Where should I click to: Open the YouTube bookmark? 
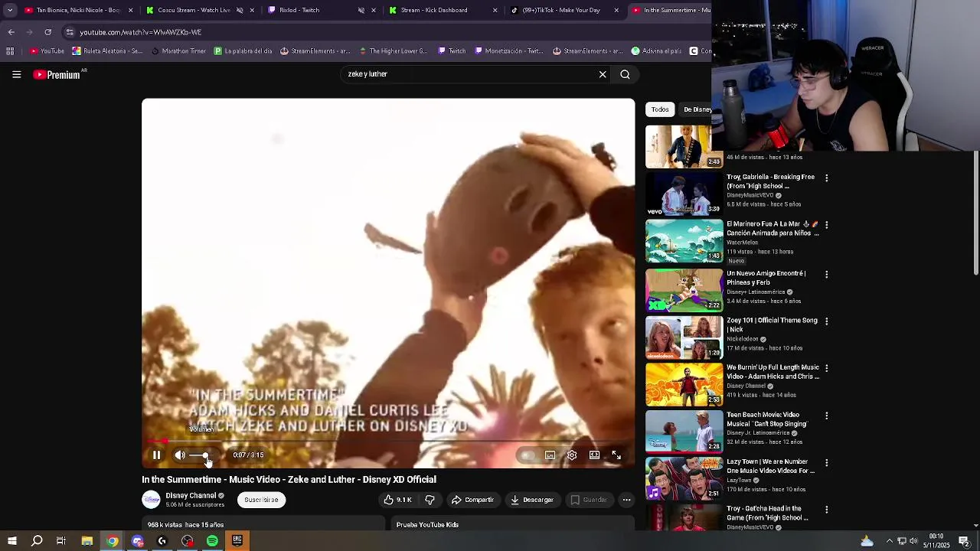click(47, 51)
